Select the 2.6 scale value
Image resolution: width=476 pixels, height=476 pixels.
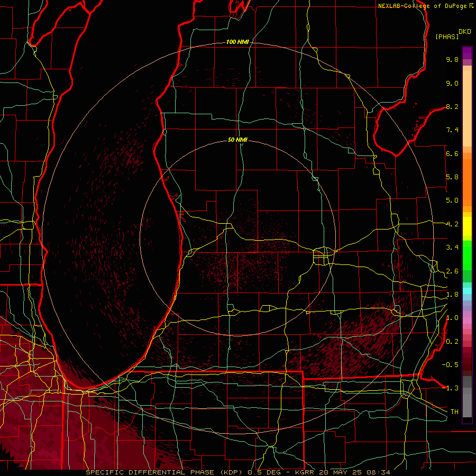tap(452, 271)
